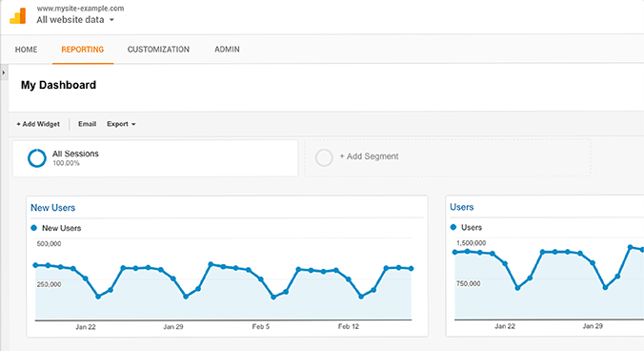Image resolution: width=644 pixels, height=351 pixels.
Task: Expand the left sidebar arrow
Action: tap(4, 72)
